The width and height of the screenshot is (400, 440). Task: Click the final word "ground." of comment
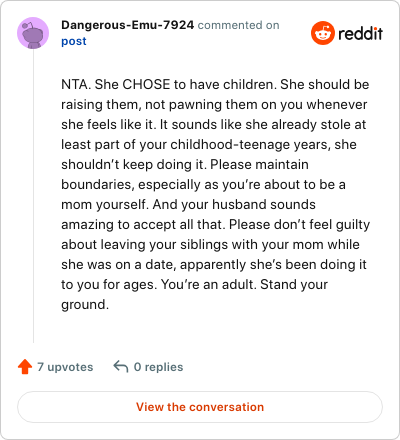85,305
